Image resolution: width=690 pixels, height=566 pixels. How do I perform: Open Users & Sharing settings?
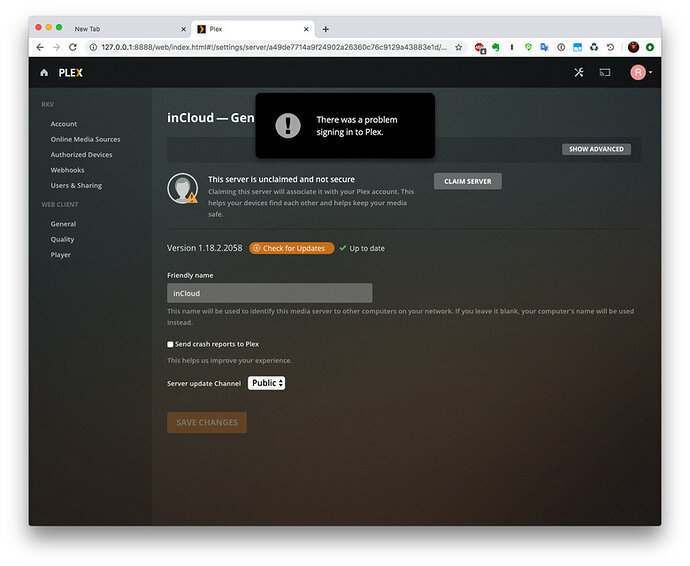tap(76, 186)
